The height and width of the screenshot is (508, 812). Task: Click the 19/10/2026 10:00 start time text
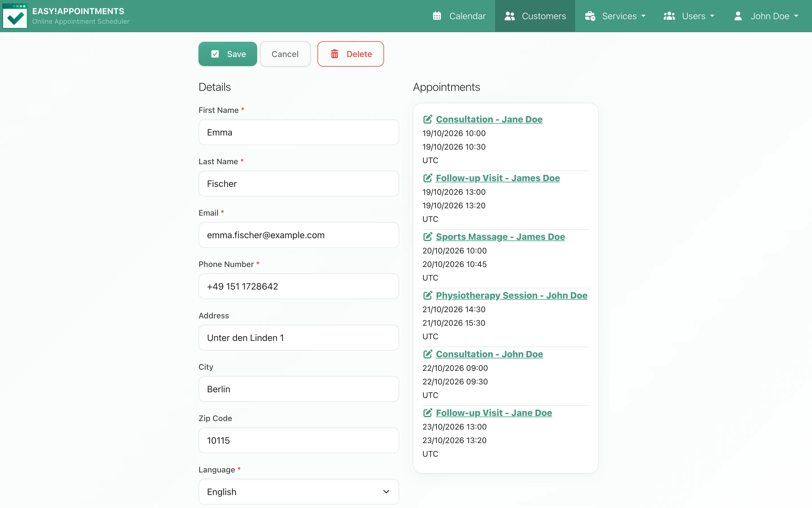454,133
